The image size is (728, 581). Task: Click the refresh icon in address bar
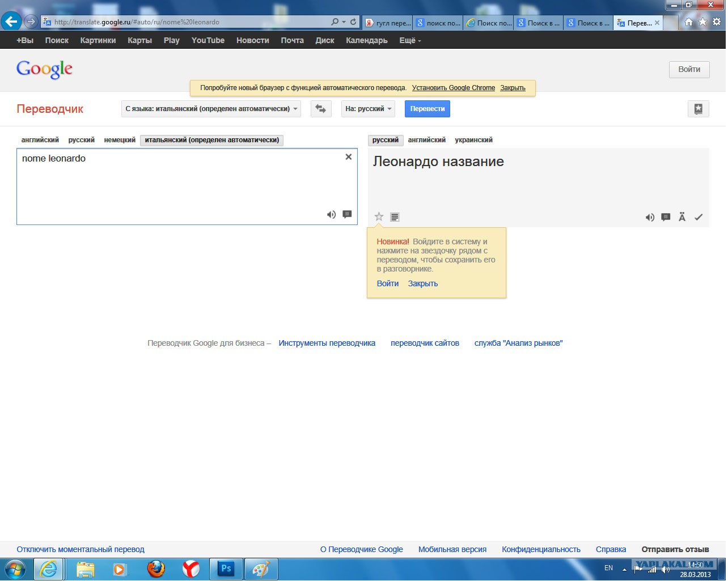click(353, 22)
